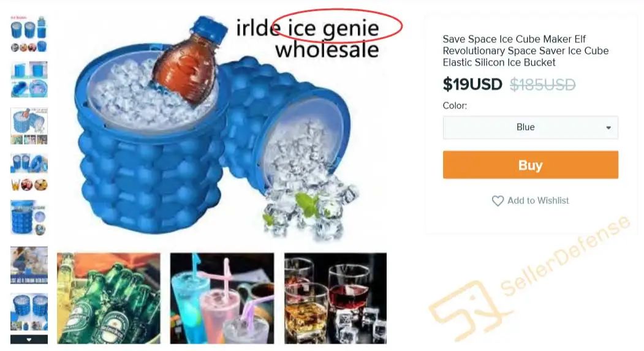Open the whiskey glasses photo
This screenshot has height=351, width=644.
336,298
